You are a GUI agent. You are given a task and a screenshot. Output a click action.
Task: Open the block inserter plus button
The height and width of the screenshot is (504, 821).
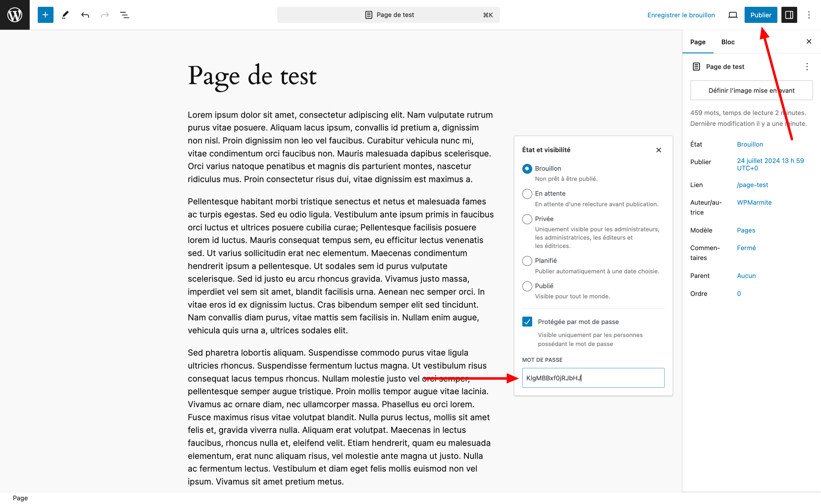[45, 15]
